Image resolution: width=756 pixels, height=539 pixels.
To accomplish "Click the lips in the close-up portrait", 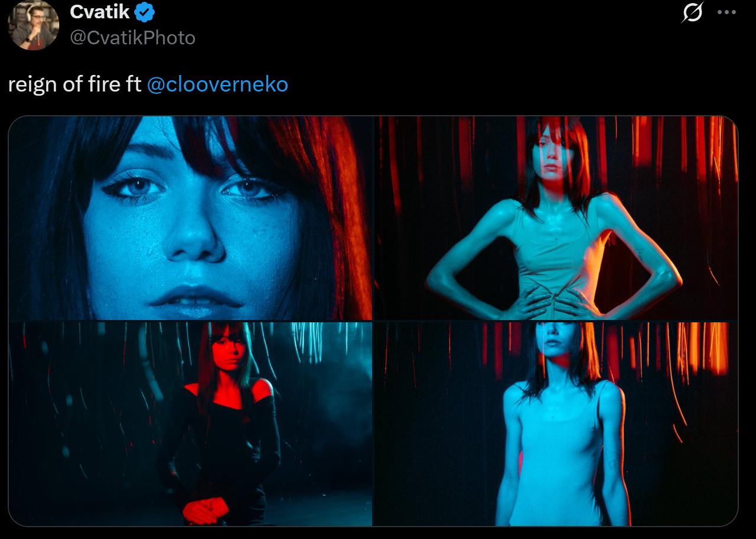I will [195, 296].
